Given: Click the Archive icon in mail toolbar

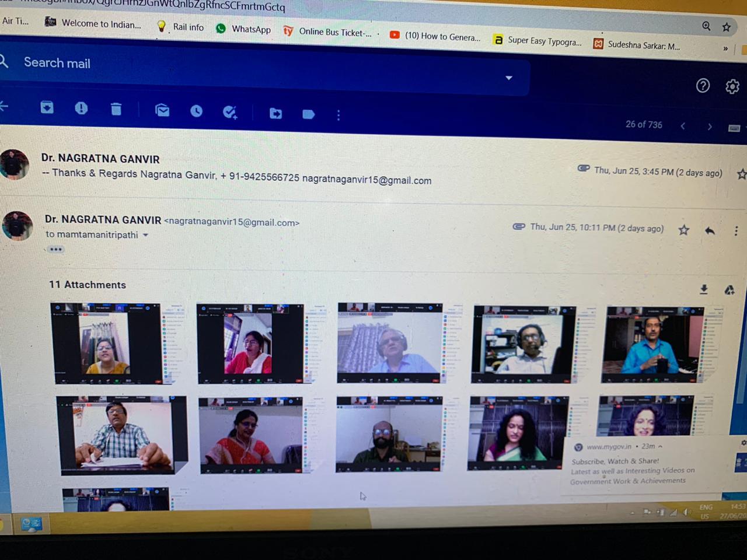Looking at the screenshot, I should [47, 107].
